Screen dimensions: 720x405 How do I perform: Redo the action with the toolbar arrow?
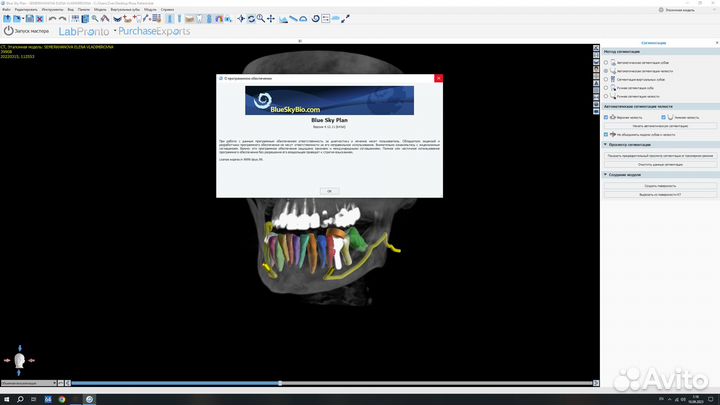click(x=62, y=19)
